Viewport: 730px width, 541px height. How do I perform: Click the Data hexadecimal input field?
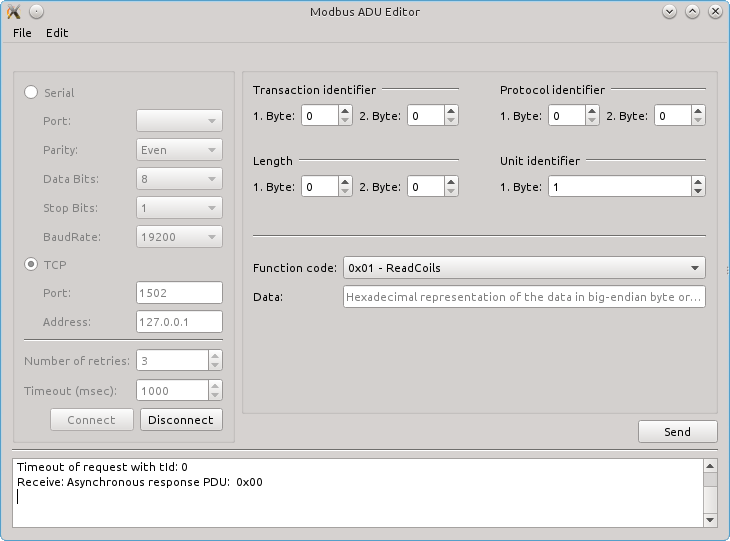(524, 297)
